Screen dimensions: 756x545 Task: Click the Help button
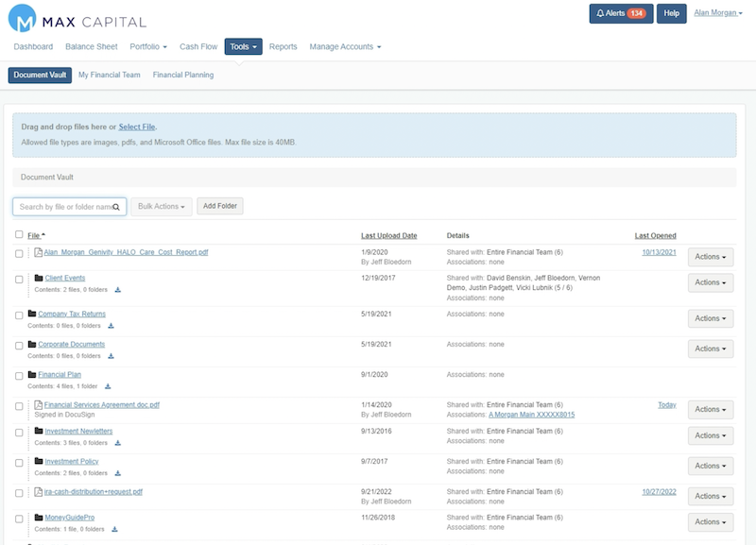(672, 13)
